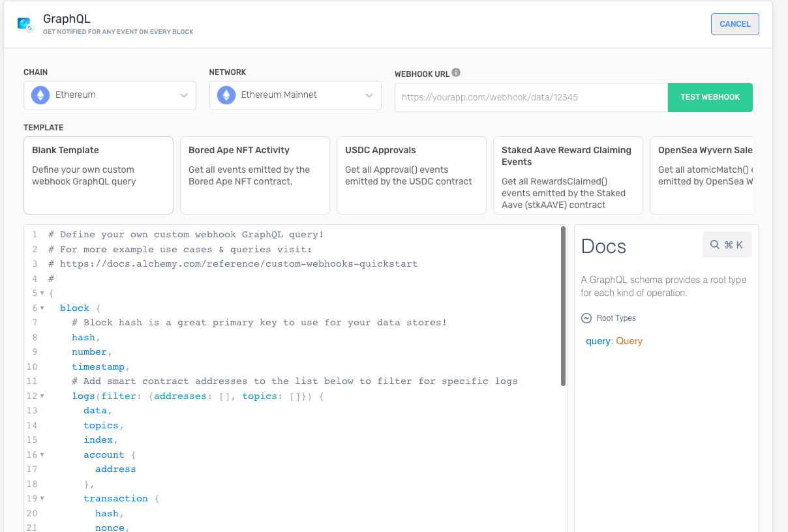Click the Cancel button
Image resolution: width=788 pixels, height=532 pixels.
(735, 24)
